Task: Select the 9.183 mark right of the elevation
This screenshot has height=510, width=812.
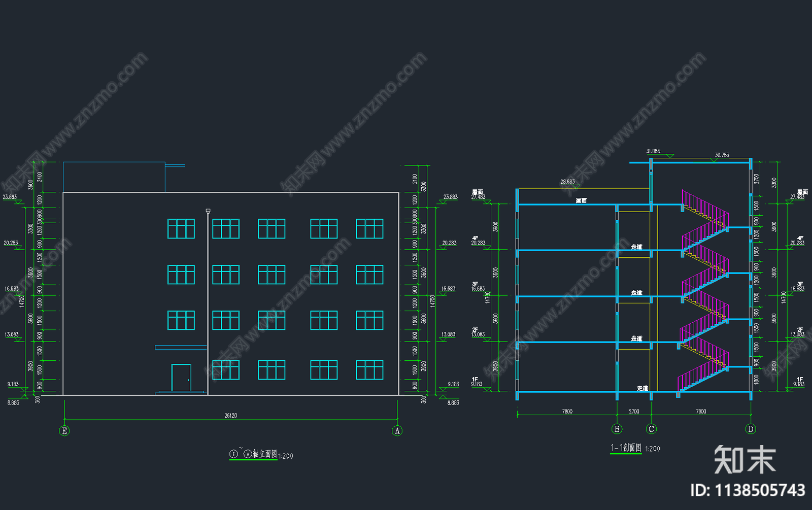Action: point(453,384)
